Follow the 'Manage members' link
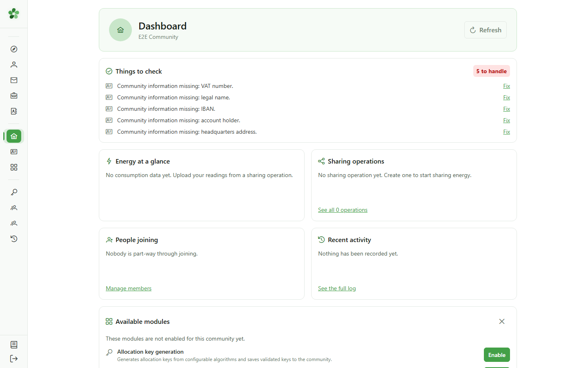The height and width of the screenshot is (368, 588). coord(129,288)
